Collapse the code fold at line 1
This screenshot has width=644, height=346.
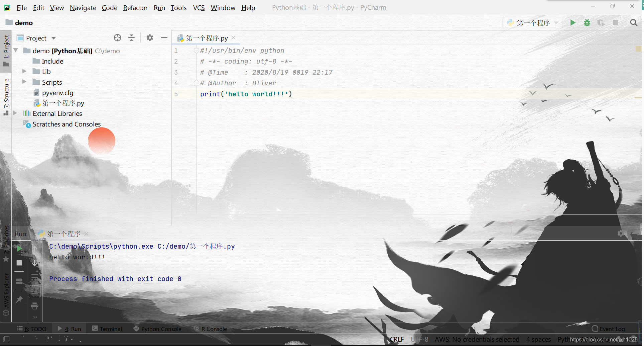pyautogui.click(x=196, y=51)
